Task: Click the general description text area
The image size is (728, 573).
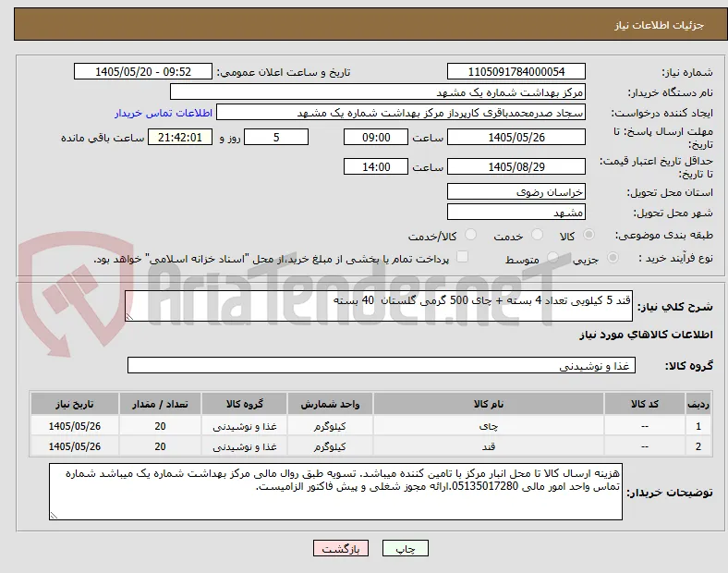Action: (379, 306)
